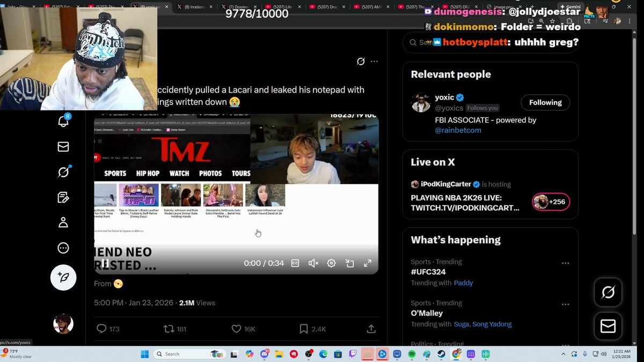Open Profile person icon in X sidebar

tap(63, 222)
